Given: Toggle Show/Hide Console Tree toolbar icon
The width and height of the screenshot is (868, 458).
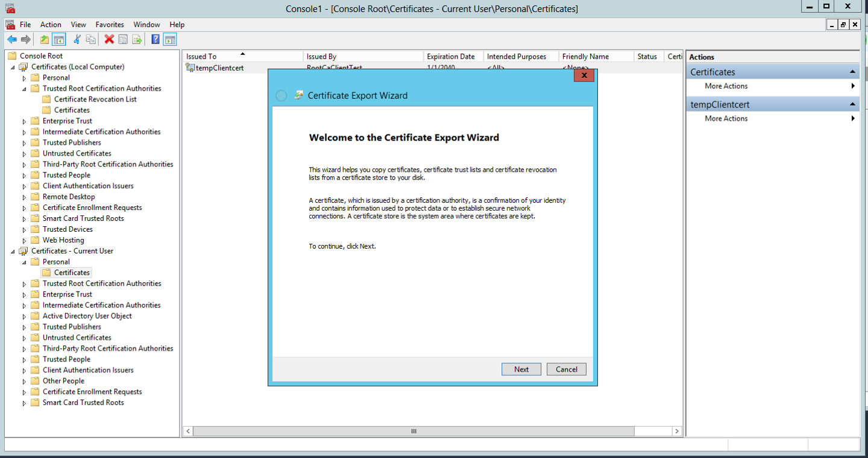Looking at the screenshot, I should click(x=59, y=40).
